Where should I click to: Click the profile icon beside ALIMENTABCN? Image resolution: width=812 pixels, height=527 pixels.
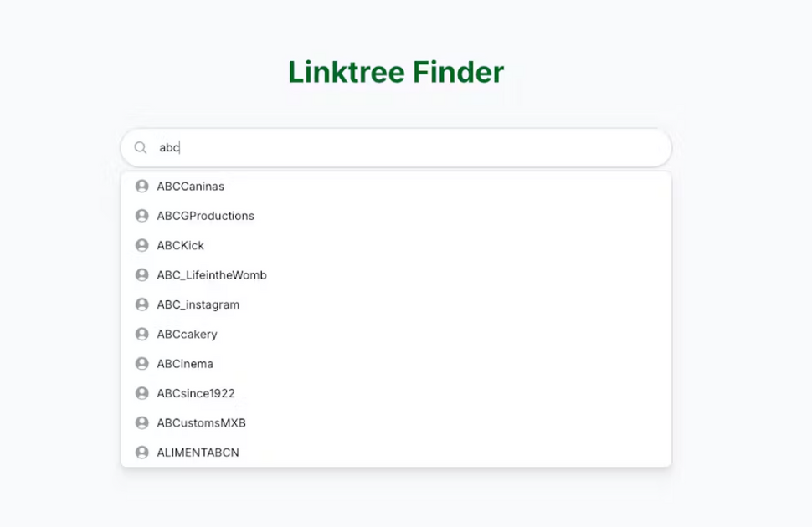(141, 452)
